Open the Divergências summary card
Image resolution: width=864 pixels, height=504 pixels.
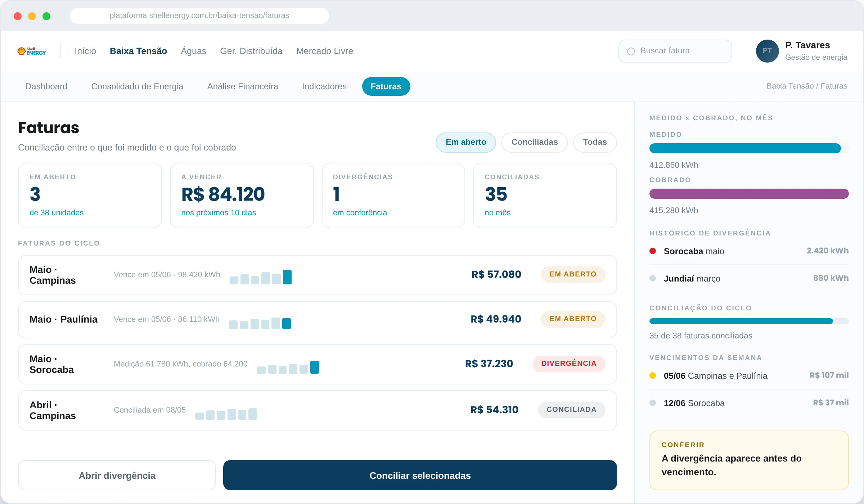coord(393,195)
